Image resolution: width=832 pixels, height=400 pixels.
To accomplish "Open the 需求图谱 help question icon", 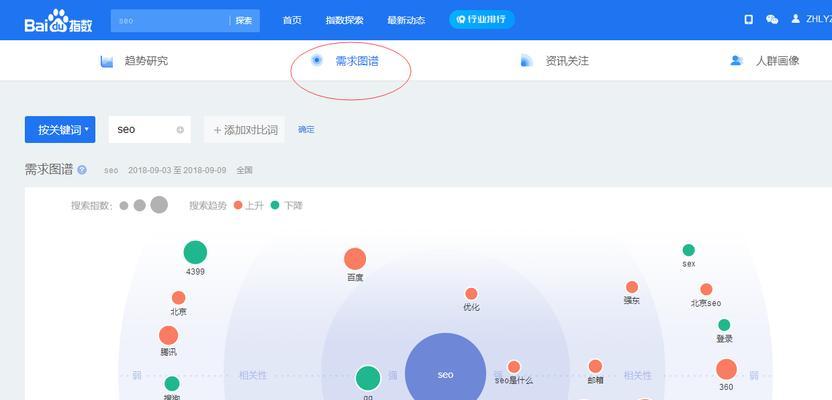I will coord(82,170).
